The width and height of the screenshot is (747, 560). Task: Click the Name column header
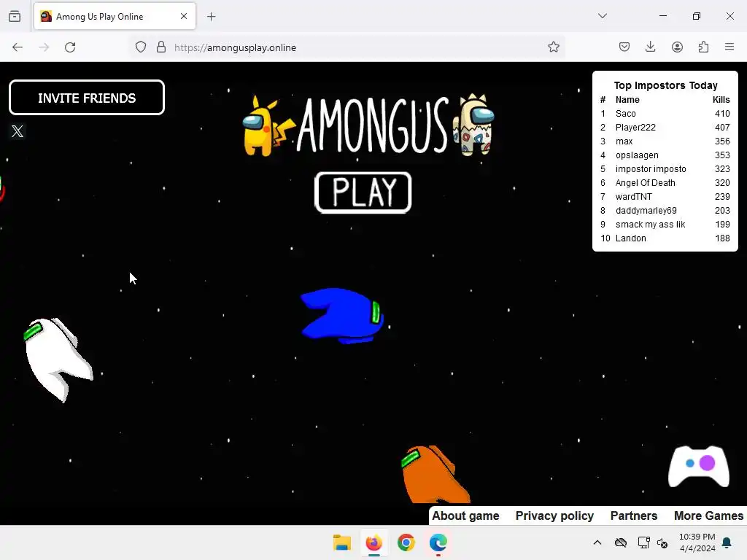coord(627,99)
